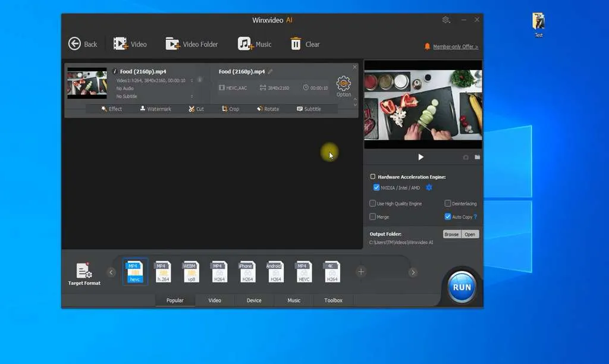Click the pencil icon to rename output
This screenshot has height=364, width=609.
point(271,71)
